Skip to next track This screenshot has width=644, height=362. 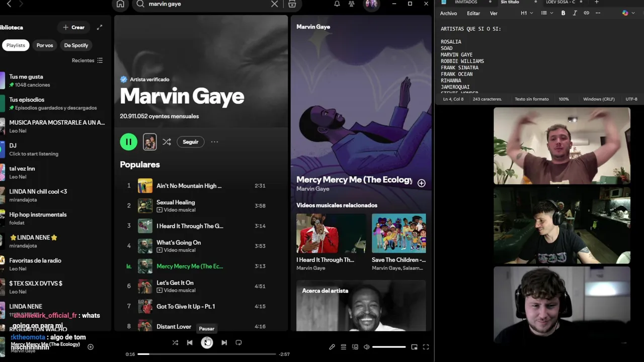point(224,342)
